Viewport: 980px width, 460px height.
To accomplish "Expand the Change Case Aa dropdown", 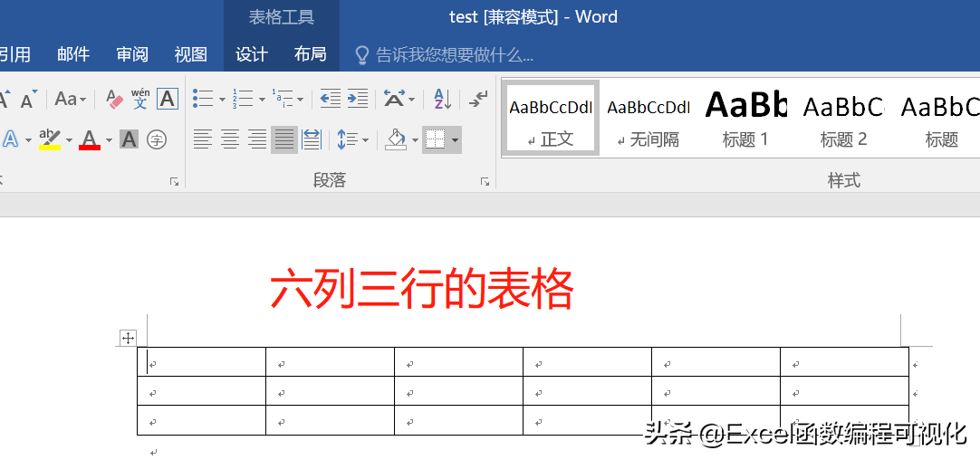I will tap(82, 99).
